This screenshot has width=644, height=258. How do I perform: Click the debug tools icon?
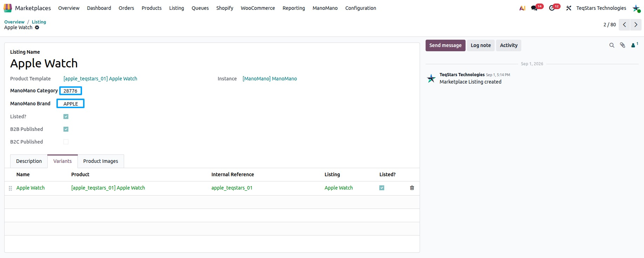(x=569, y=8)
